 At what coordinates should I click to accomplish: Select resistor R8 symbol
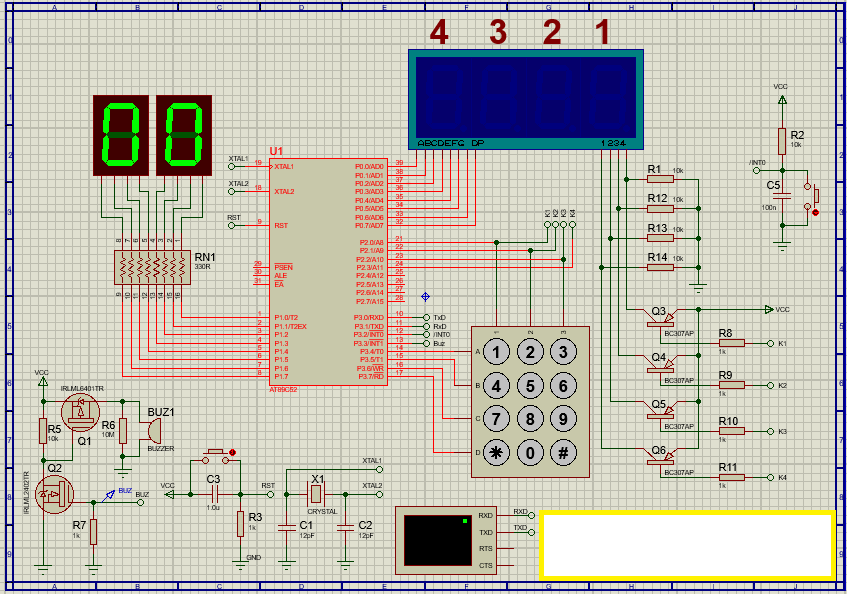pyautogui.click(x=731, y=343)
